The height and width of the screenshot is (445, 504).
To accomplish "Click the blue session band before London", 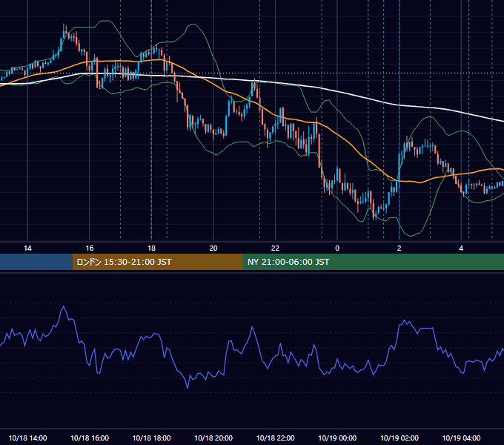I will 36,262.
